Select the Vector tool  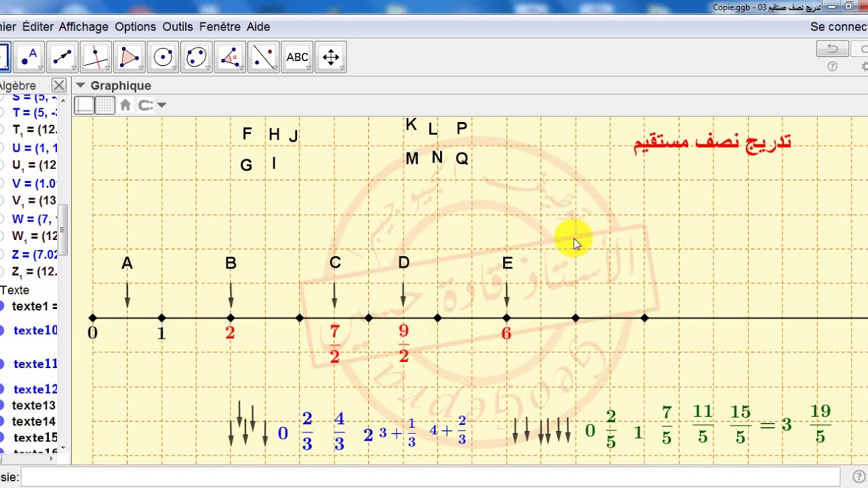click(x=62, y=57)
